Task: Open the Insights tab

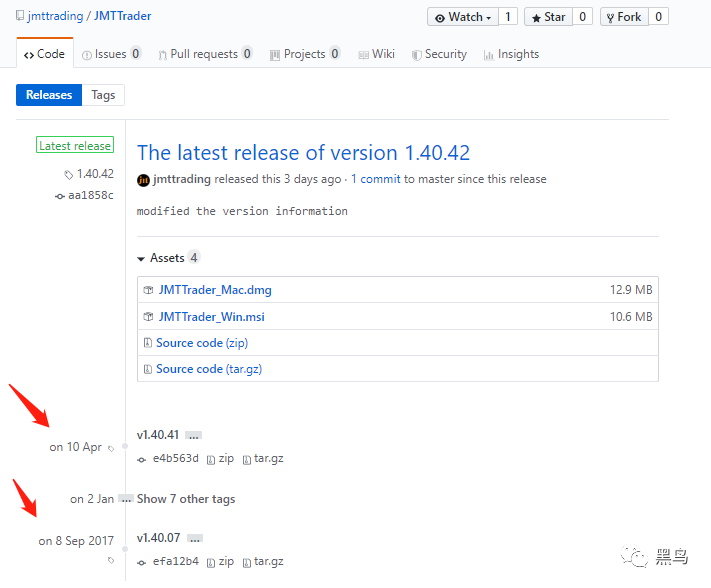Action: click(x=511, y=54)
